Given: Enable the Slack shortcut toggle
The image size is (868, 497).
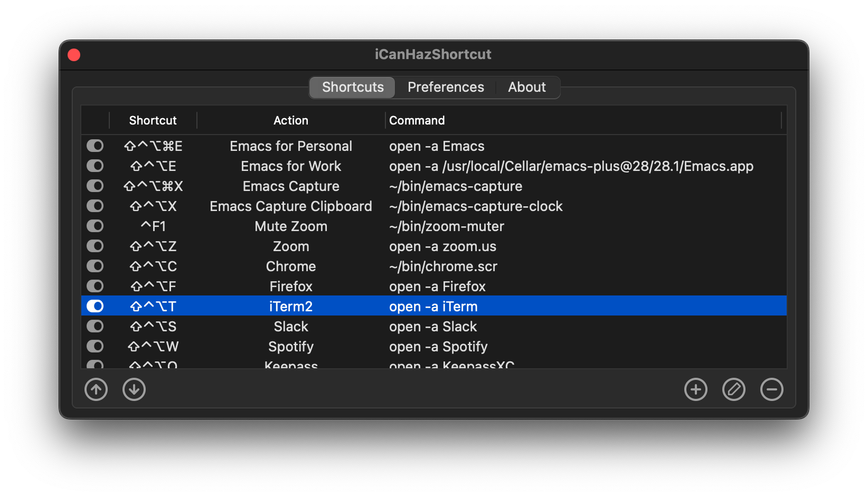Looking at the screenshot, I should 95,326.
